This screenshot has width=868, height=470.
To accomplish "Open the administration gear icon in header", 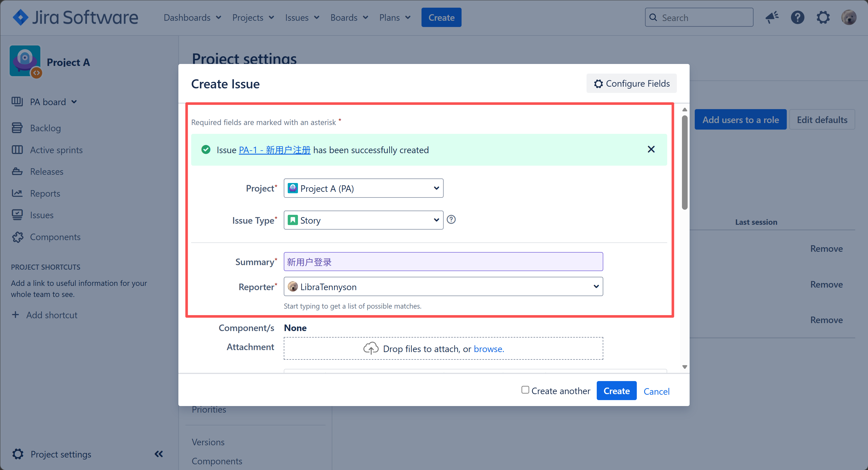I will [x=823, y=18].
